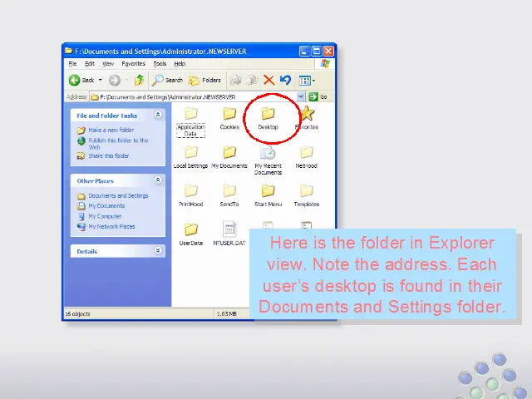Click the red Delete icon
The width and height of the screenshot is (532, 399).
pos(268,80)
